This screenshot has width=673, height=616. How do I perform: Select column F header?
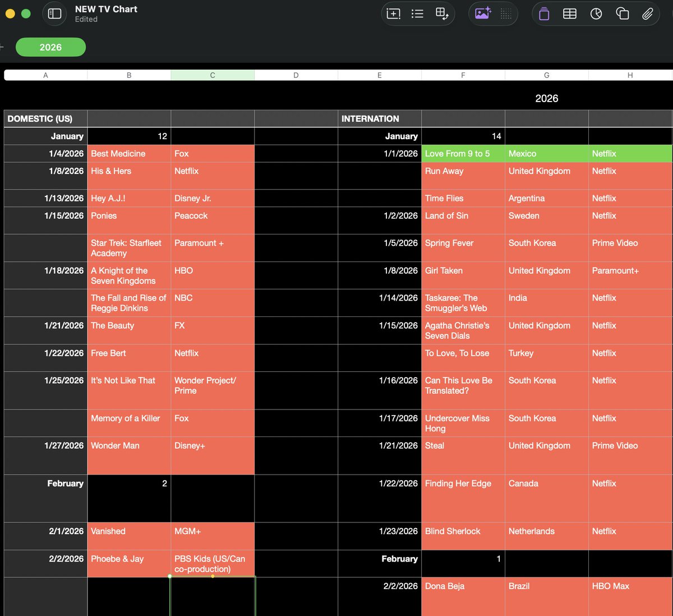463,75
